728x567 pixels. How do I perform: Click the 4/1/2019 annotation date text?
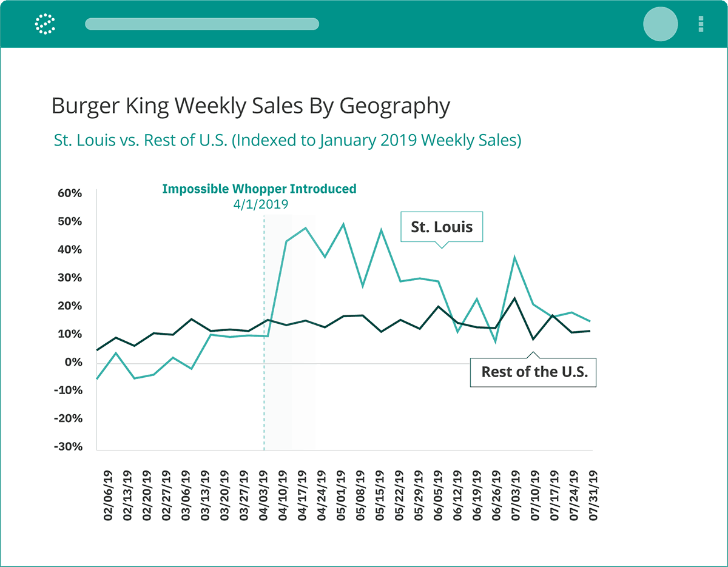coord(260,204)
